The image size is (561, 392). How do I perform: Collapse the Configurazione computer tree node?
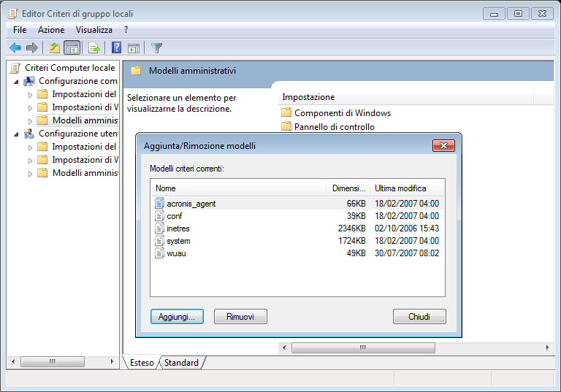click(x=17, y=81)
